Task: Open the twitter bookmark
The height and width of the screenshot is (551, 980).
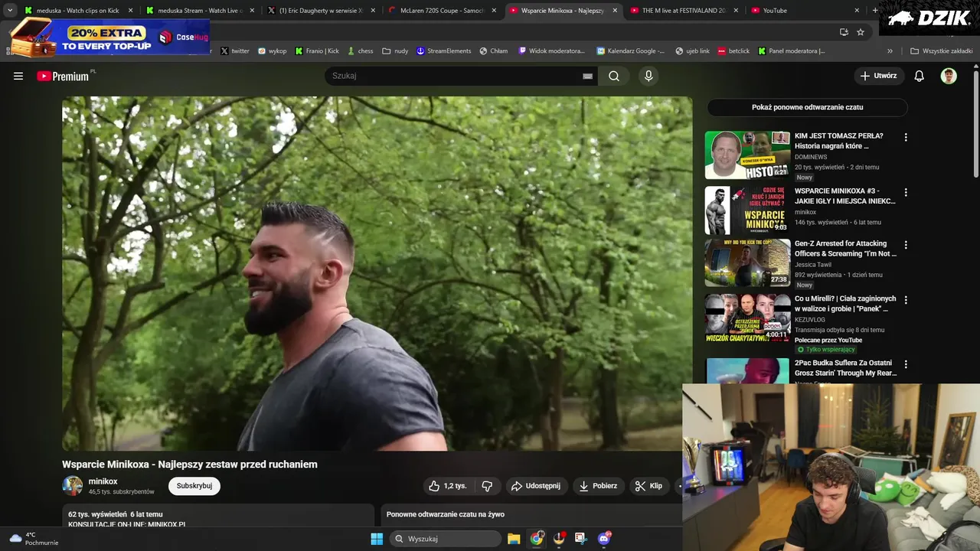Action: pyautogui.click(x=235, y=51)
